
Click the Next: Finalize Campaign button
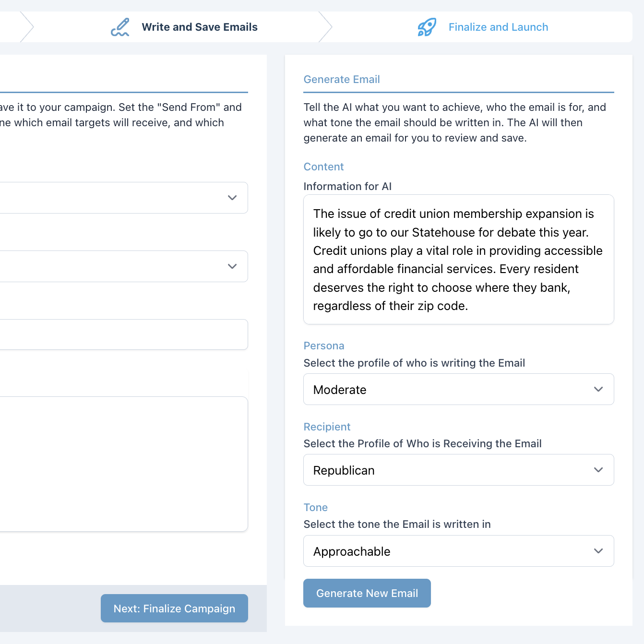click(x=174, y=608)
